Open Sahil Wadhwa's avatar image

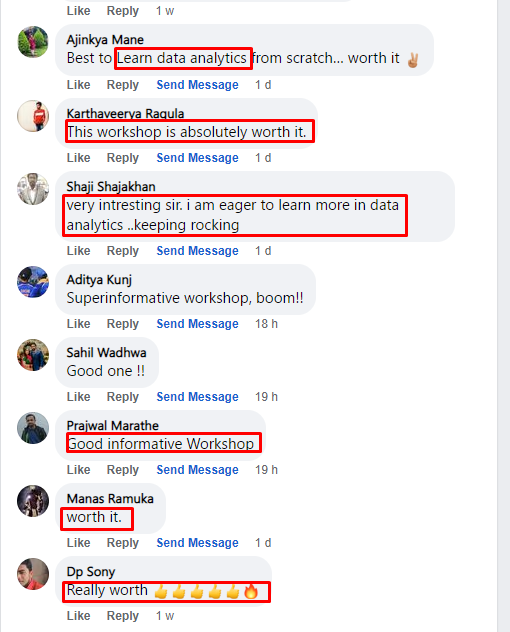tap(33, 355)
